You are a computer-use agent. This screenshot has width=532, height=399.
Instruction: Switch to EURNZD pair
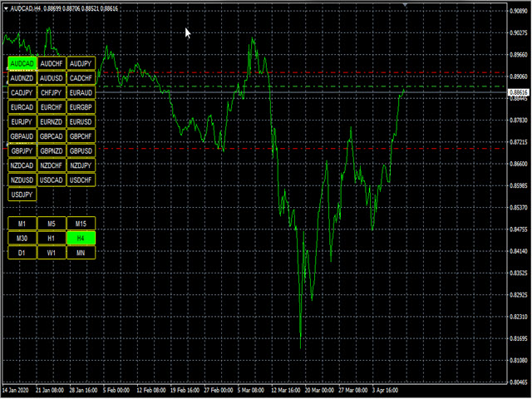[x=52, y=122]
